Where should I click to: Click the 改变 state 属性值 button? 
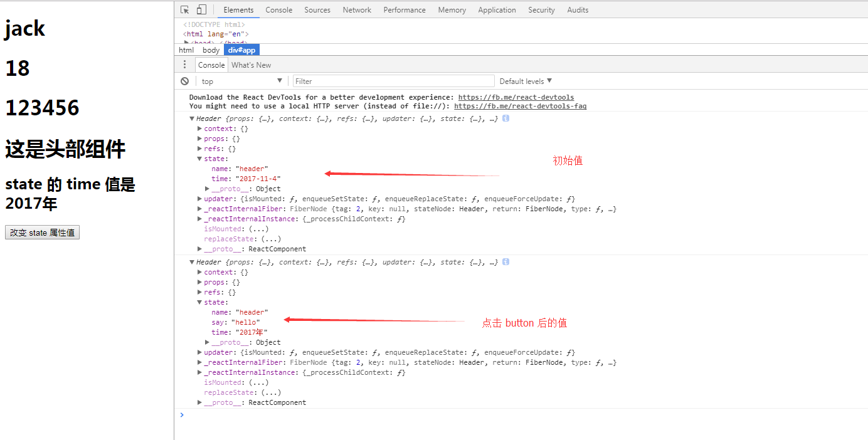click(42, 233)
